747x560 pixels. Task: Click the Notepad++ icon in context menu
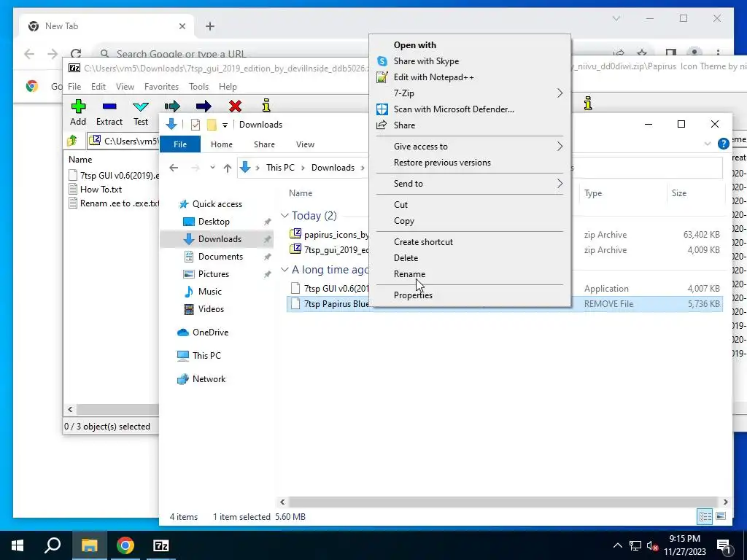(382, 77)
